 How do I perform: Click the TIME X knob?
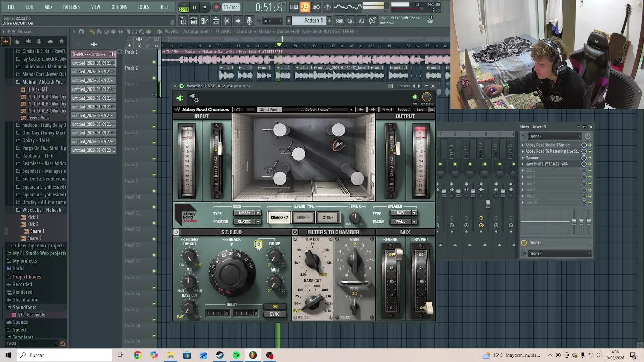(x=355, y=217)
